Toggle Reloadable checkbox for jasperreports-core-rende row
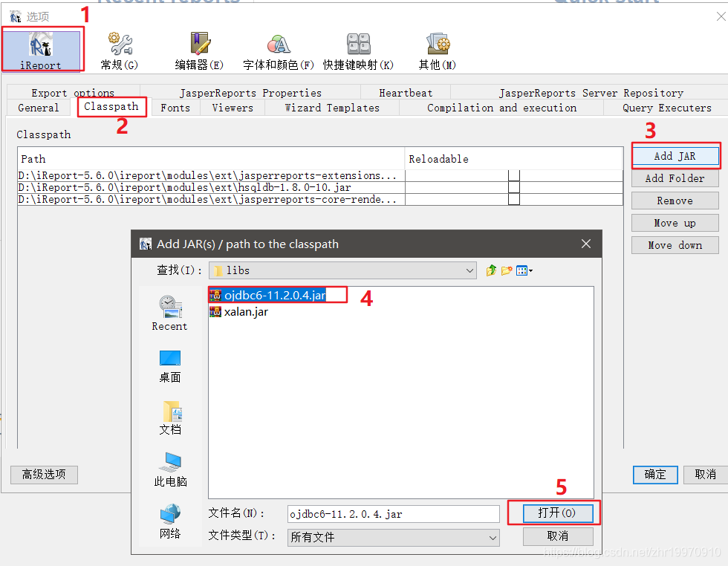Viewport: 728px width, 566px height. click(x=514, y=199)
